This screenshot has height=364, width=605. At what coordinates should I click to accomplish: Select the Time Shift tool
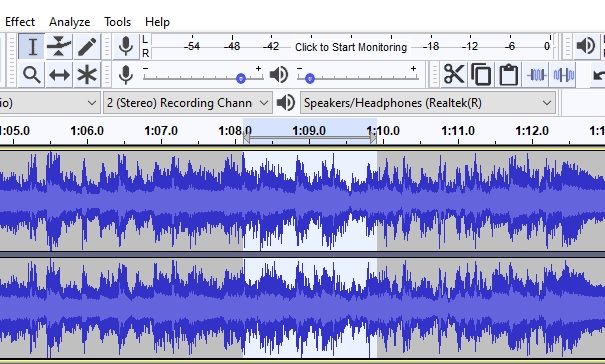tap(59, 74)
